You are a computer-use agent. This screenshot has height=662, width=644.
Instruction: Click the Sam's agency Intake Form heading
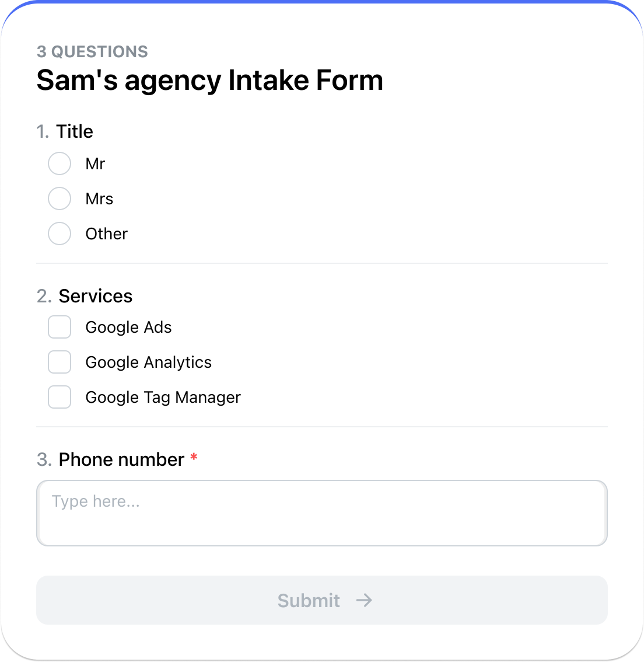209,81
